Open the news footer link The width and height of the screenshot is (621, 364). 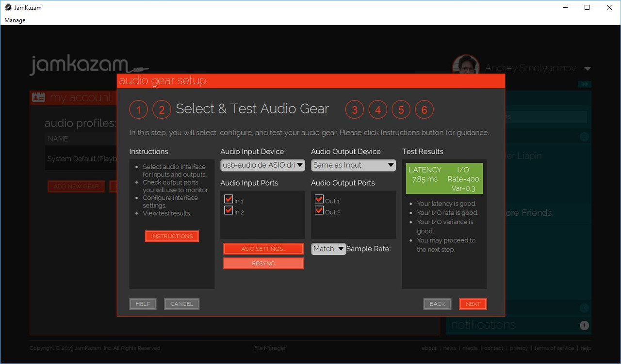click(x=449, y=348)
